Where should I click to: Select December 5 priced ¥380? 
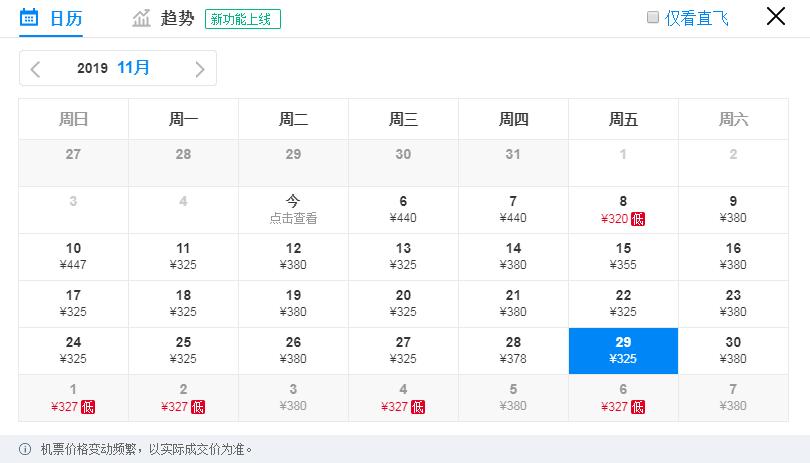513,398
